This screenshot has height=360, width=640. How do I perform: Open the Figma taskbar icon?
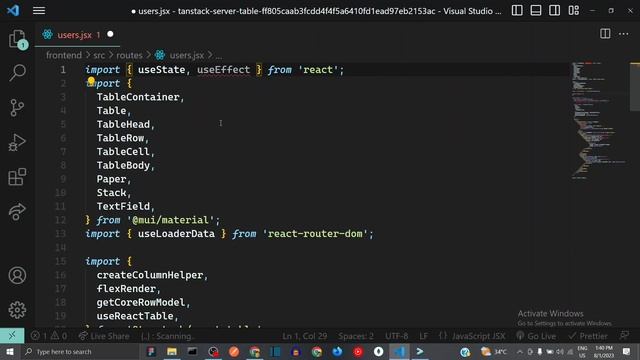[x=151, y=351]
